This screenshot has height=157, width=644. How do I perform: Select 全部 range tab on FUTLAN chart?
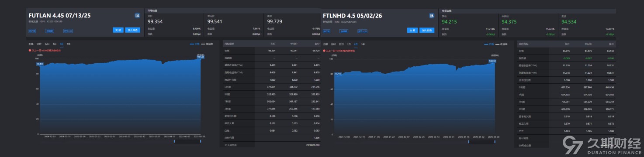point(31,44)
